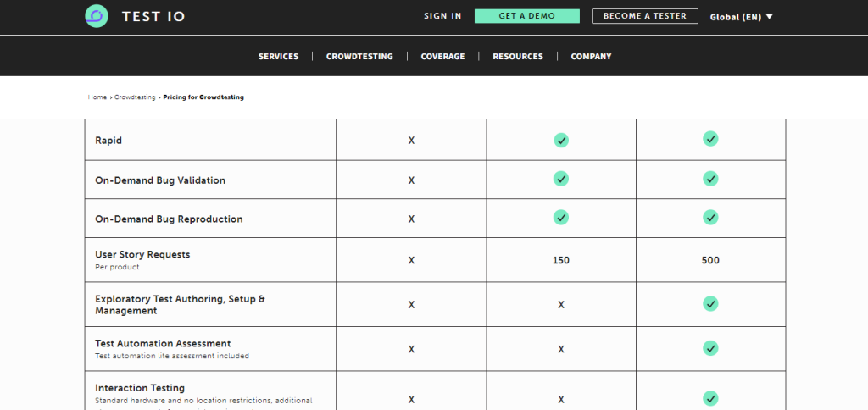The width and height of the screenshot is (868, 410).
Task: Click Test Automation Assessment first-column X mark
Action: 411,349
